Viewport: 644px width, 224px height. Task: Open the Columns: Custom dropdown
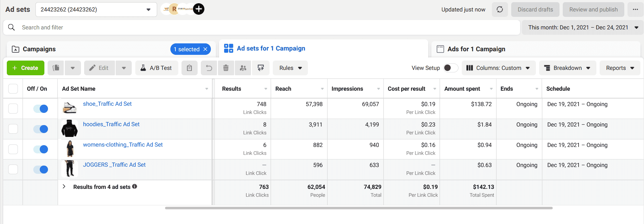(x=499, y=68)
